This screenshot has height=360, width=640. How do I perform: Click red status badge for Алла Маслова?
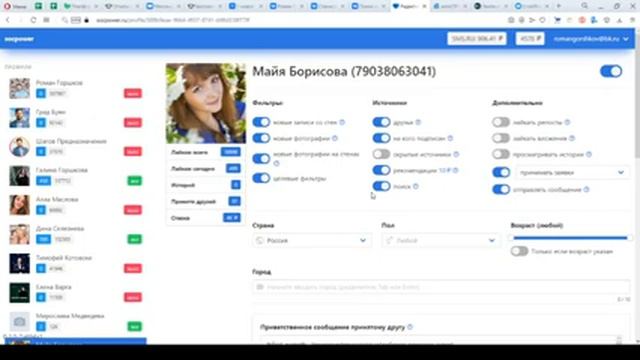(133, 210)
